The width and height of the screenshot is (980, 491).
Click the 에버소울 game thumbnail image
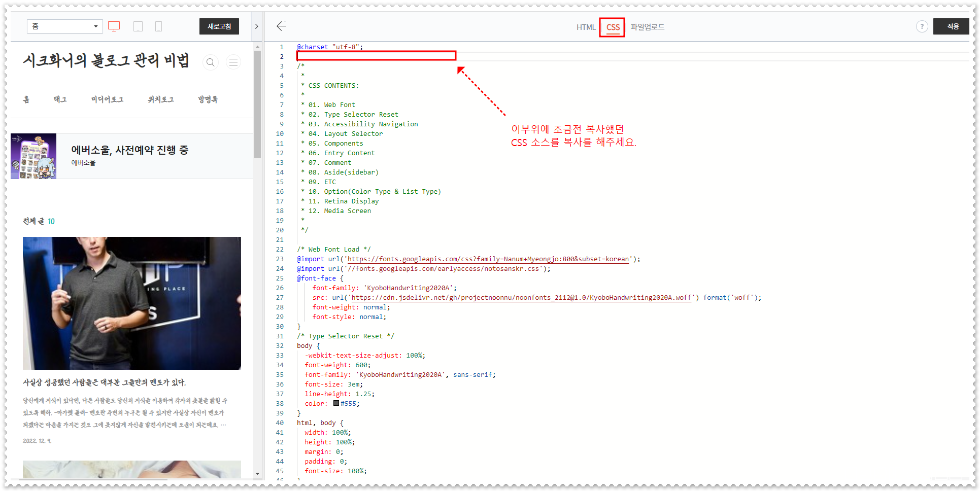point(33,156)
